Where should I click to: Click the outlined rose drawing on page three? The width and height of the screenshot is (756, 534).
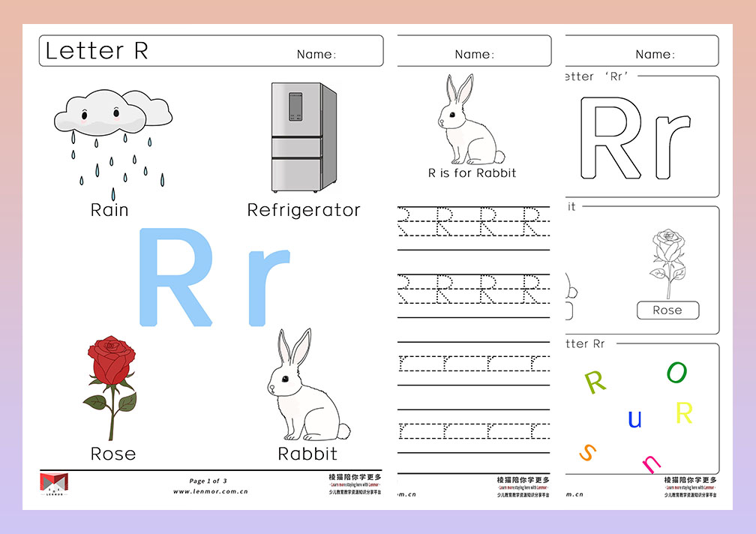(x=667, y=263)
